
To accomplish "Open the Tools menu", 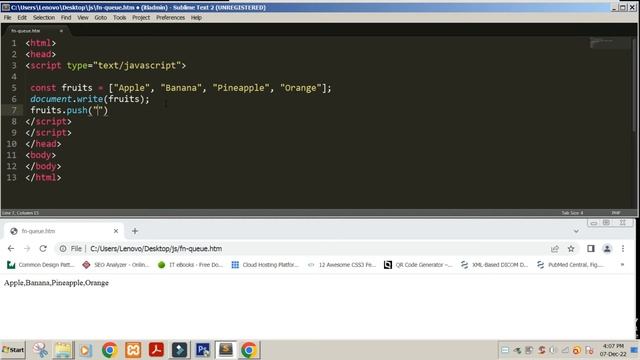I will [120, 18].
